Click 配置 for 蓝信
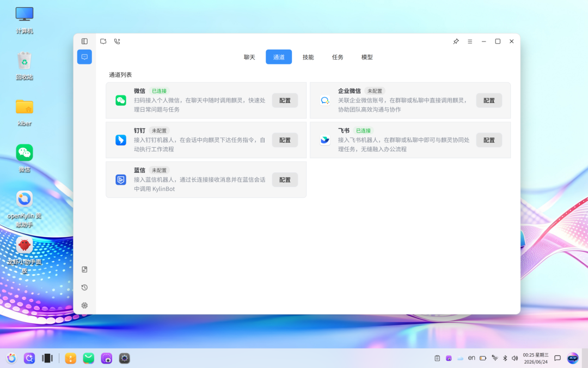The height and width of the screenshot is (368, 588). coord(285,180)
